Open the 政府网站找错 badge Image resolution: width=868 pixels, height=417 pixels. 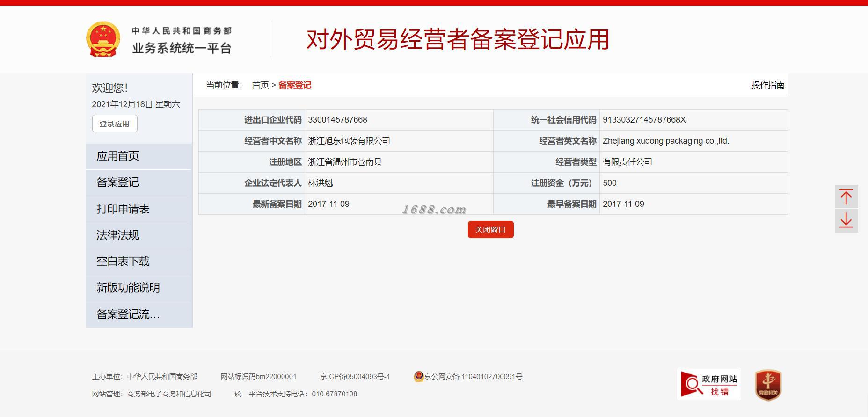[x=709, y=384]
